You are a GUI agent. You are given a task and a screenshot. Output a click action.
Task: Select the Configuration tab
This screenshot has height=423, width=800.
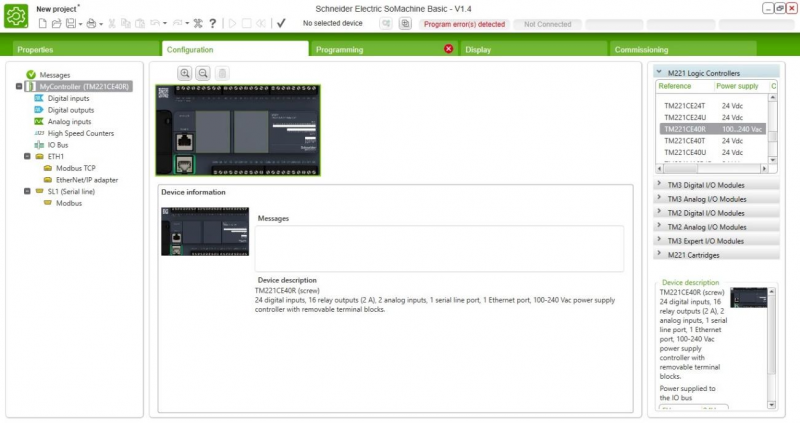point(235,49)
